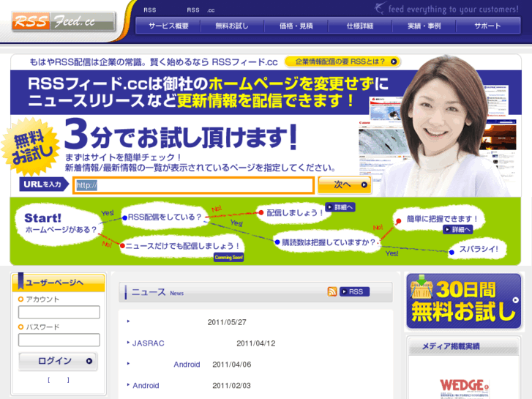Click the ログイン button

(x=58, y=361)
